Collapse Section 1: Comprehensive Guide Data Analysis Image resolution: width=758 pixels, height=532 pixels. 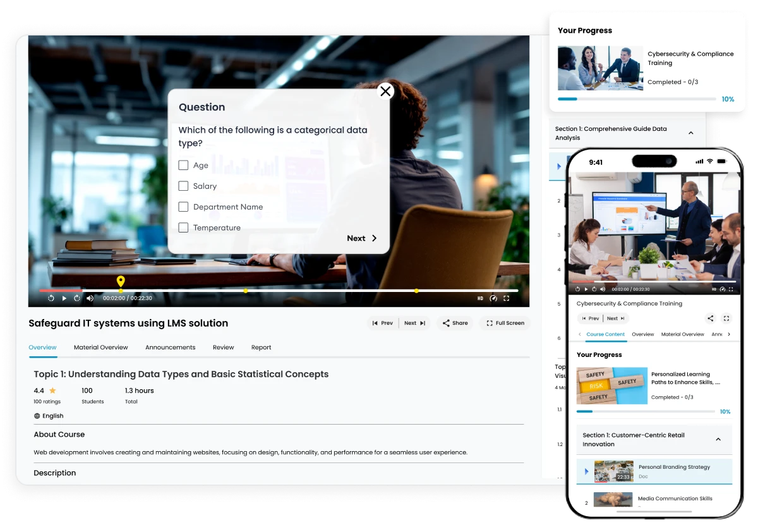[690, 133]
